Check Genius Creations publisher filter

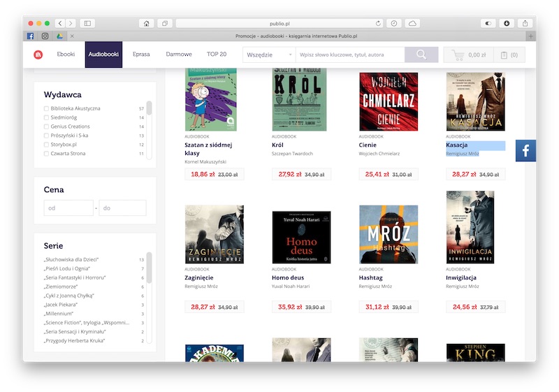[46, 126]
